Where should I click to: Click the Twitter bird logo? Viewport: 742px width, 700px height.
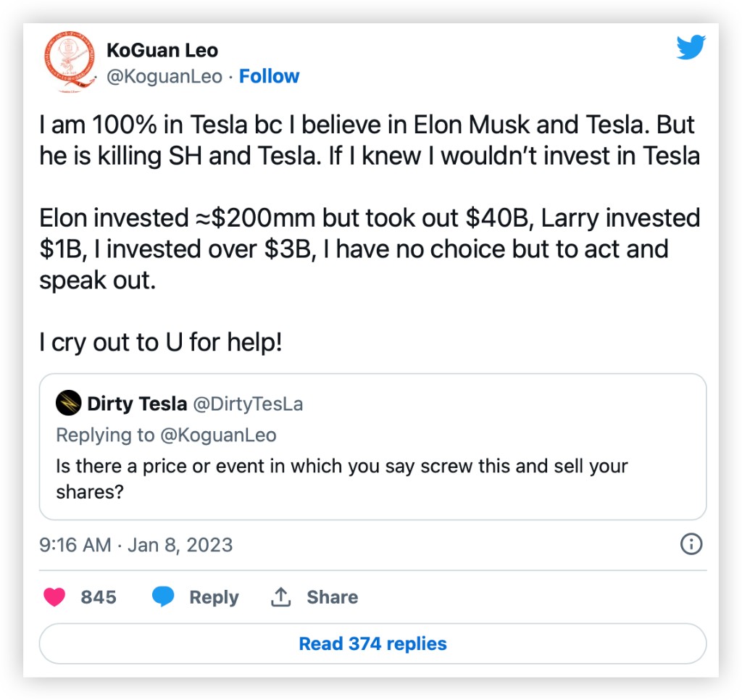(691, 48)
